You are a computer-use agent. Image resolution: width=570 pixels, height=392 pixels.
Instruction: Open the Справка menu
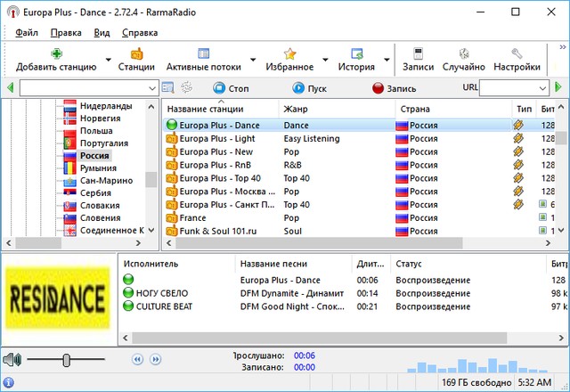pos(139,32)
